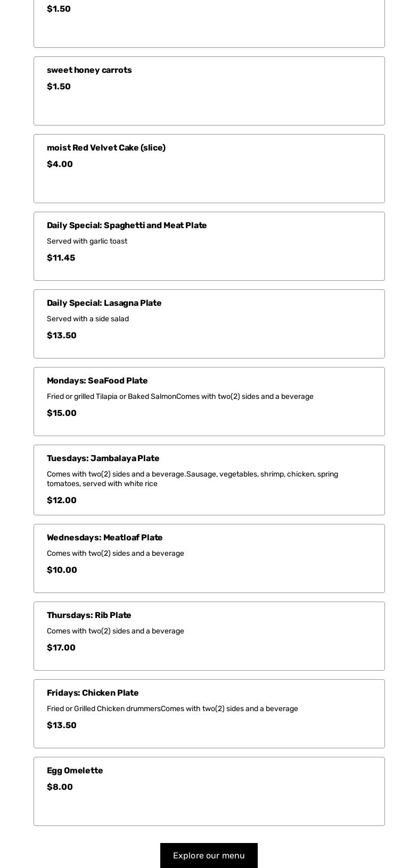
Task: Click the Explore our menu button
Action: pos(209,855)
